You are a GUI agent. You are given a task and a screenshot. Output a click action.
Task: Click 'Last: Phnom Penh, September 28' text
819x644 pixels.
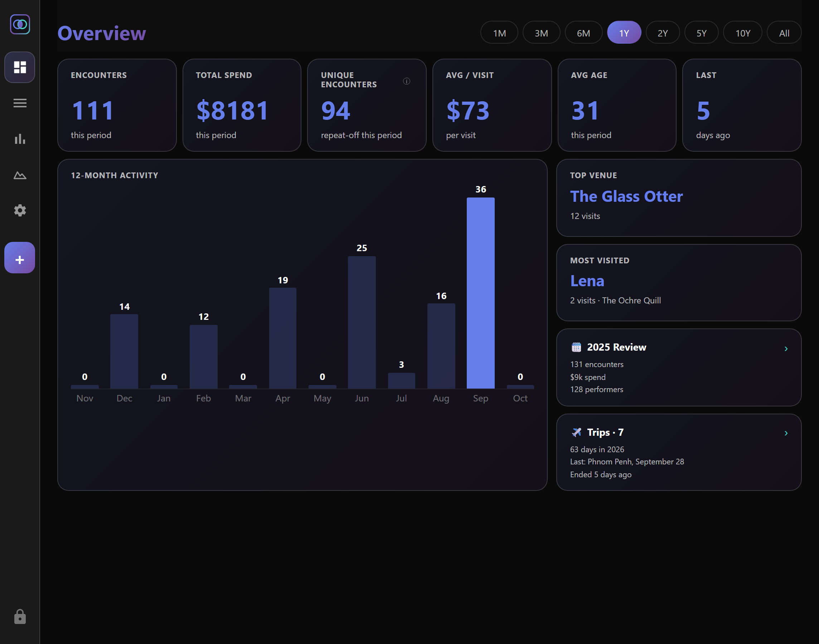click(x=627, y=462)
